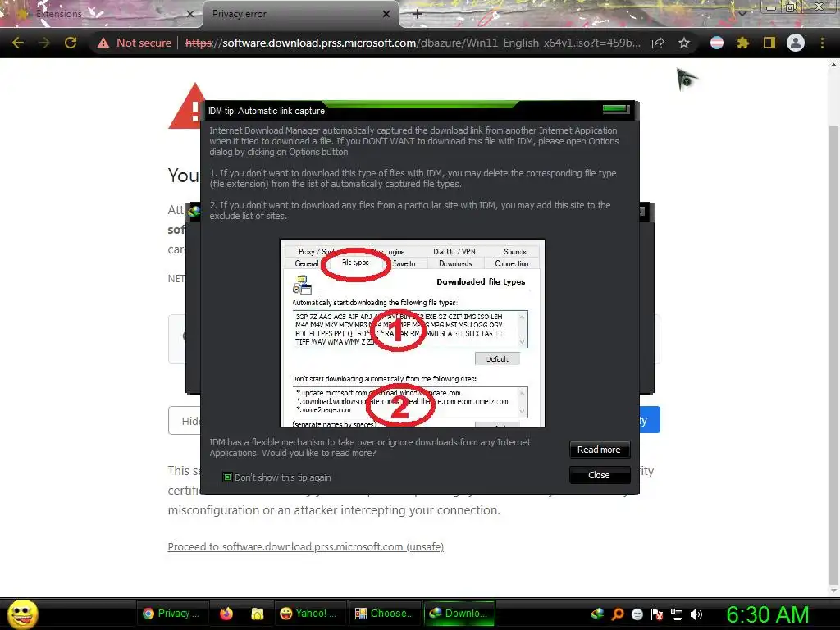This screenshot has height=630, width=840.
Task: Go back using the browser back arrow
Action: [18, 43]
